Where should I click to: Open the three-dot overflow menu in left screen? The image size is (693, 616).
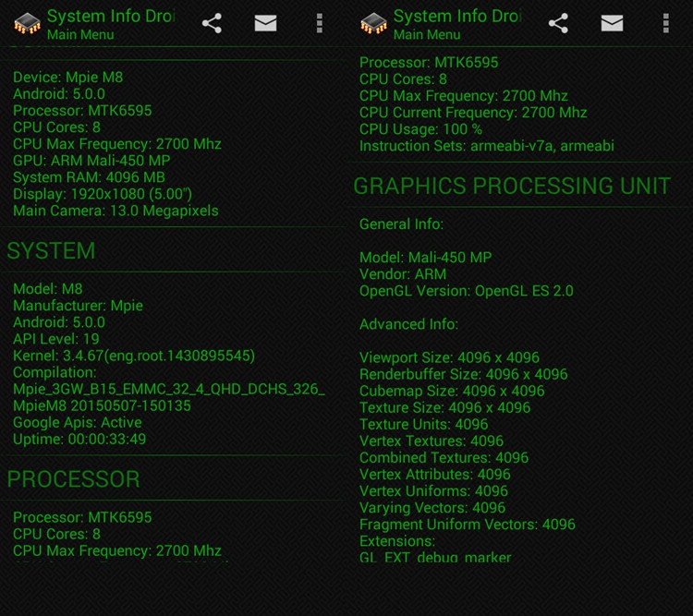(319, 23)
